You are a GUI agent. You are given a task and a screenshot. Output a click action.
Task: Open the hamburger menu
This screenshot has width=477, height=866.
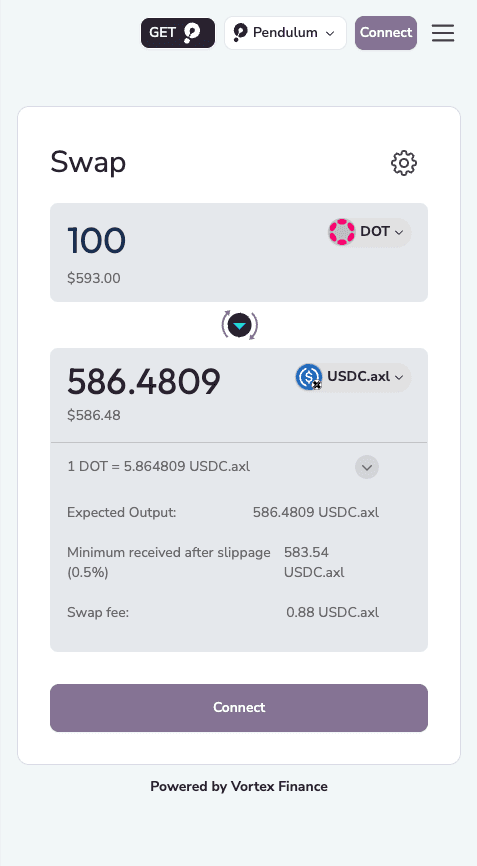pos(443,33)
